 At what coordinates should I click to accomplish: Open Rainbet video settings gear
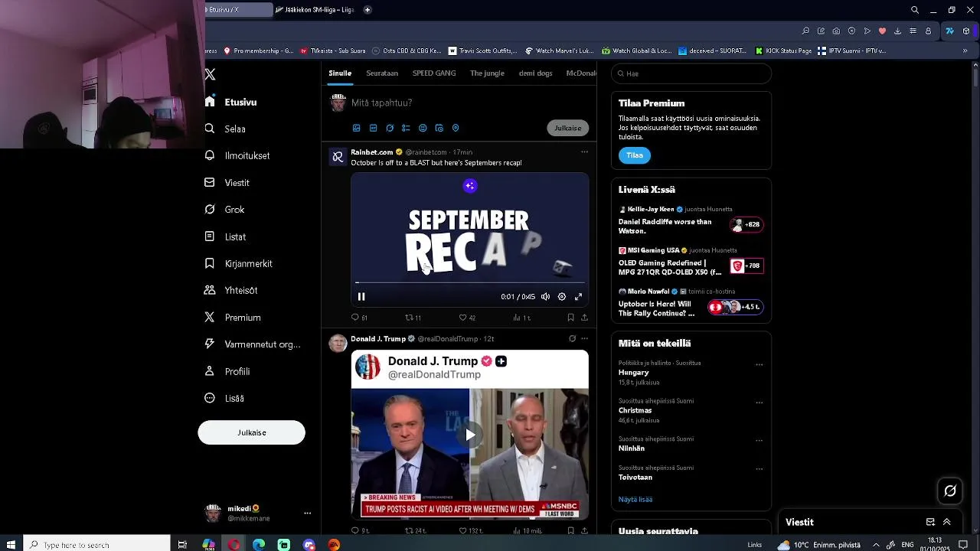coord(562,297)
